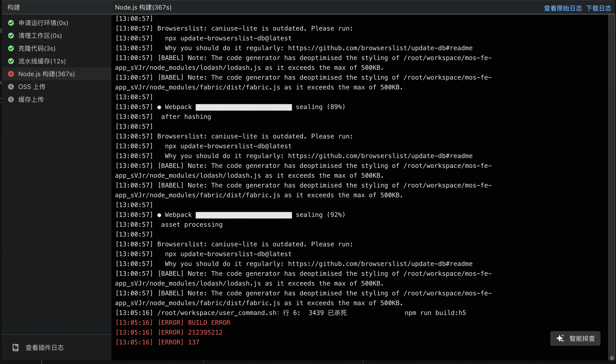
Task: Launch 智能排查 smart troubleshooting
Action: click(575, 338)
